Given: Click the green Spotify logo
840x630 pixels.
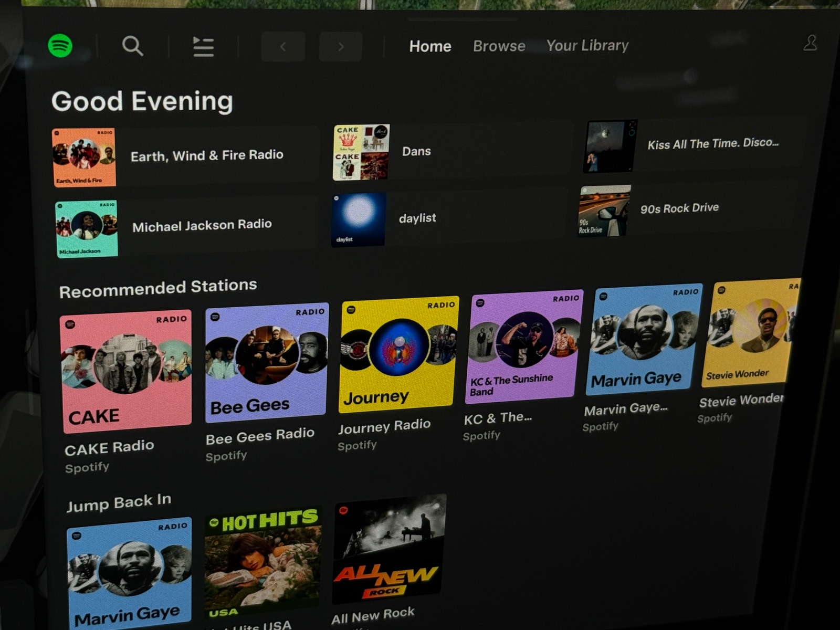Looking at the screenshot, I should click(60, 46).
